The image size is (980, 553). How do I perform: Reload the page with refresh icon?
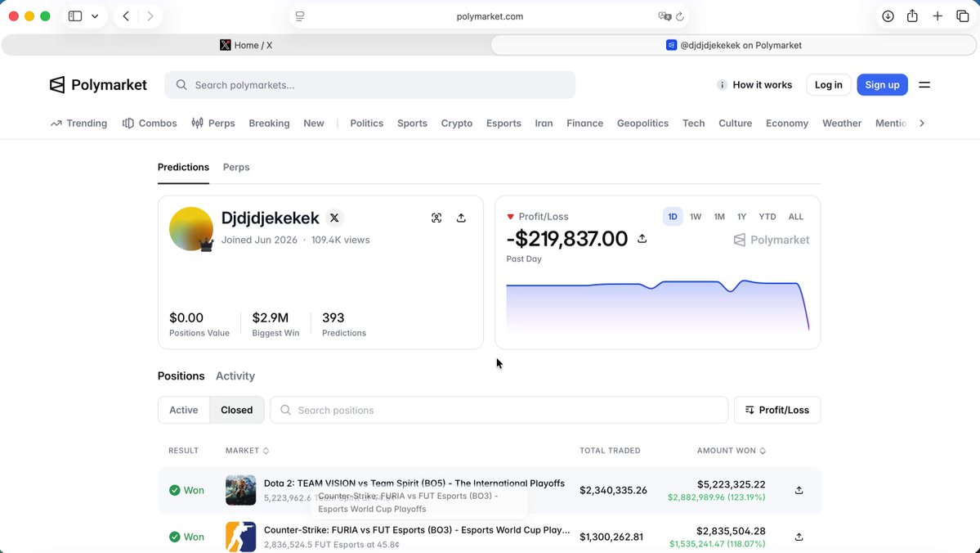coord(680,16)
